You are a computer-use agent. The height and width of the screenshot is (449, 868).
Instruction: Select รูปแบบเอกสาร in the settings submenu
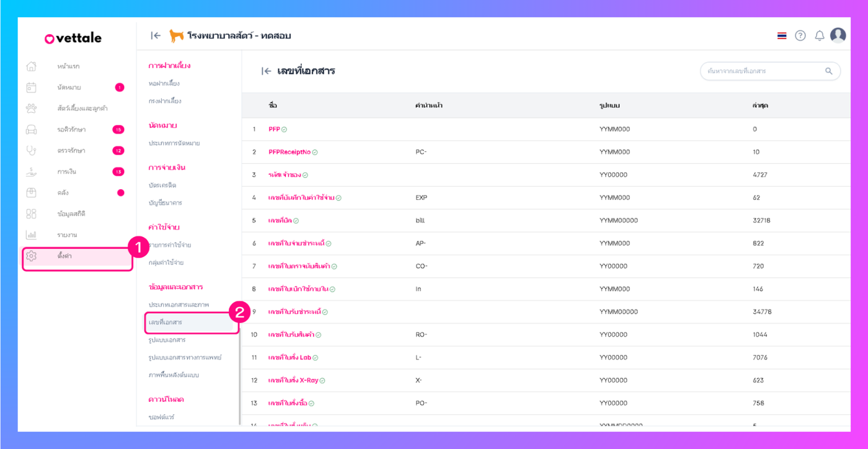click(167, 340)
